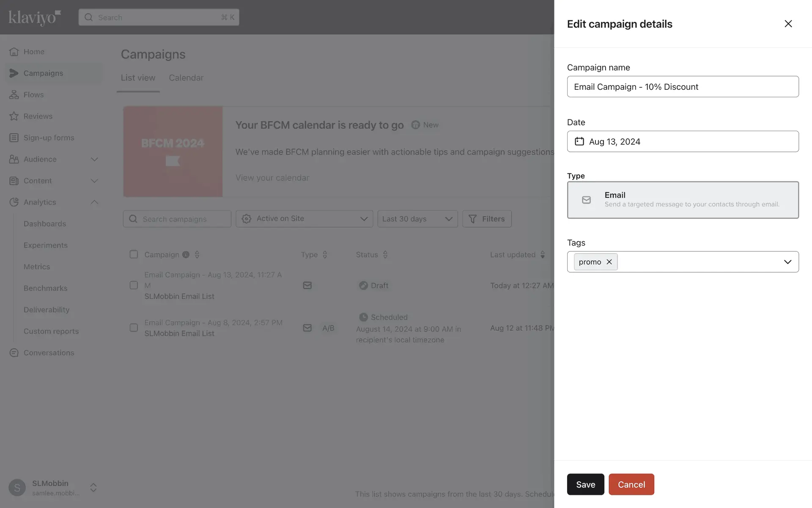Close the Edit campaign details panel
Screen dimensions: 812x508
(x=788, y=24)
